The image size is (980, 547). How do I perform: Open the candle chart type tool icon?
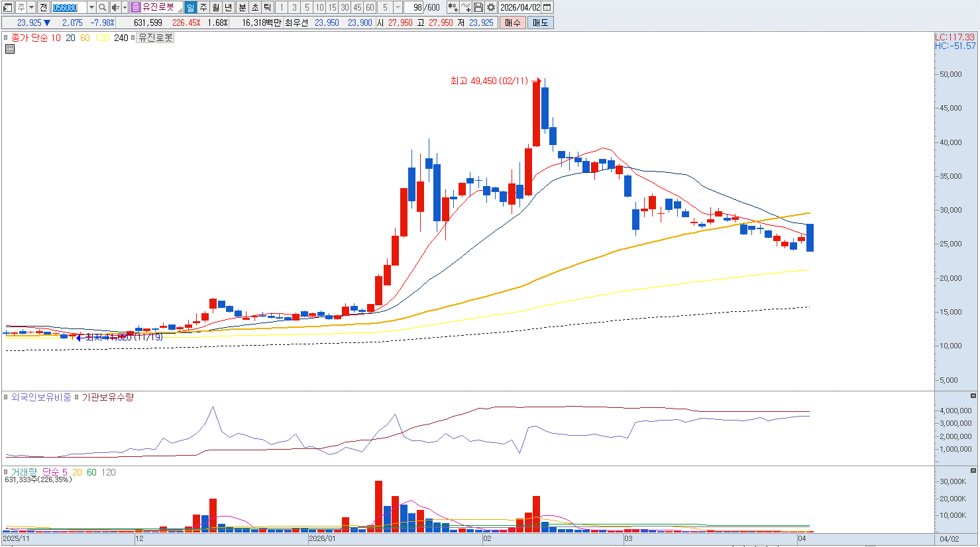click(x=453, y=7)
